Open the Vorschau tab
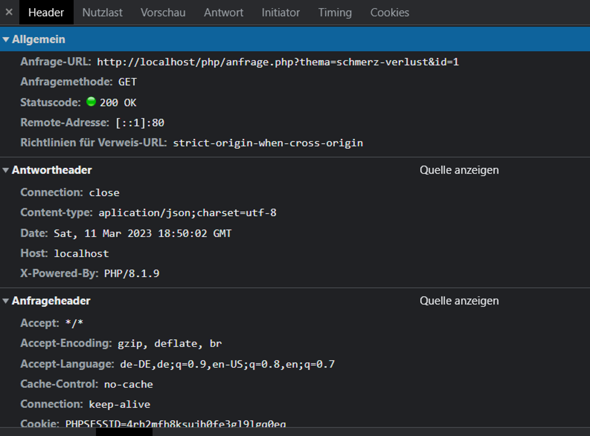 (x=163, y=12)
